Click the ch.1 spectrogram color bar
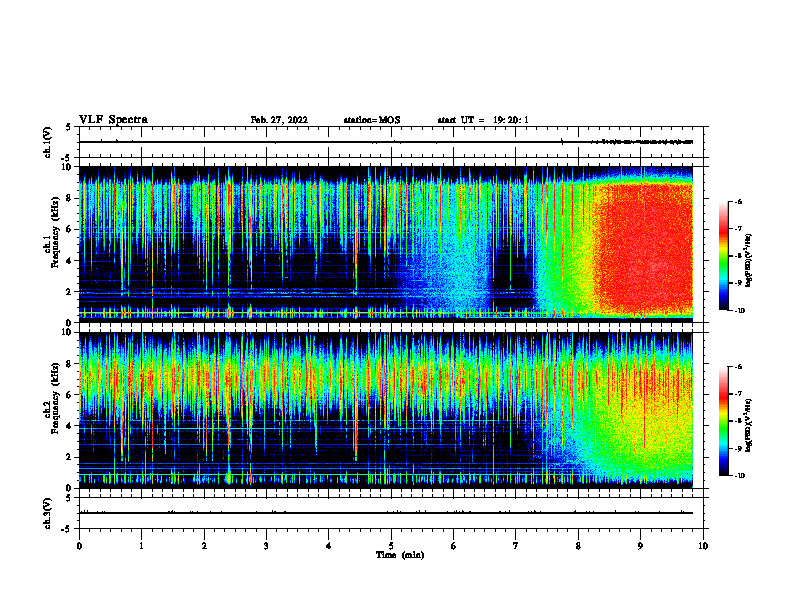Viewport: 792px width, 612px height. tap(723, 256)
